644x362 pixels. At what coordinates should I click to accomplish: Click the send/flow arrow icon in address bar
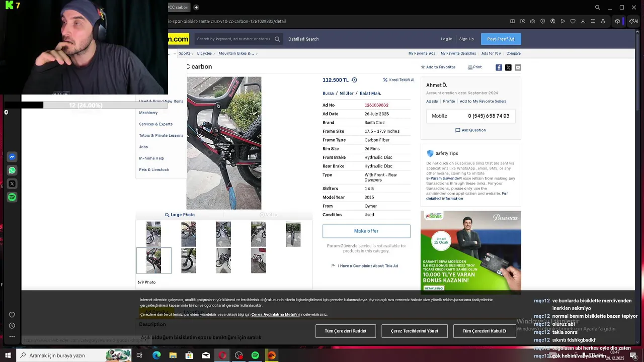(x=563, y=21)
